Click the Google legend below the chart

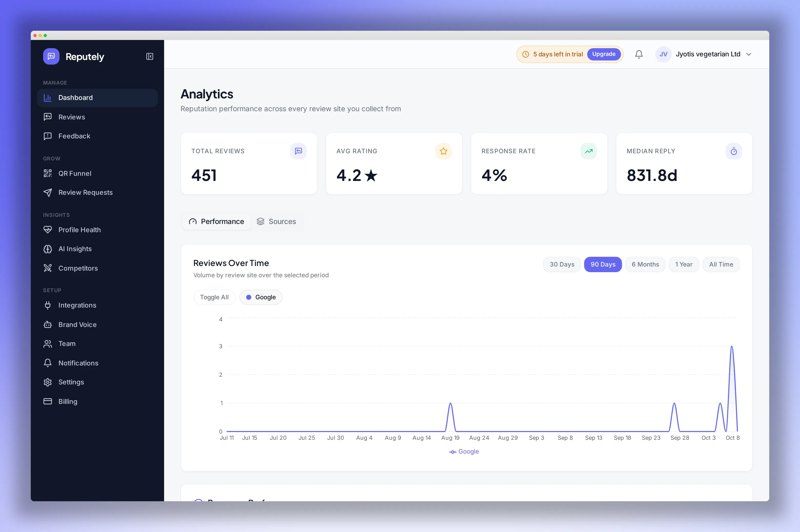pyautogui.click(x=464, y=451)
